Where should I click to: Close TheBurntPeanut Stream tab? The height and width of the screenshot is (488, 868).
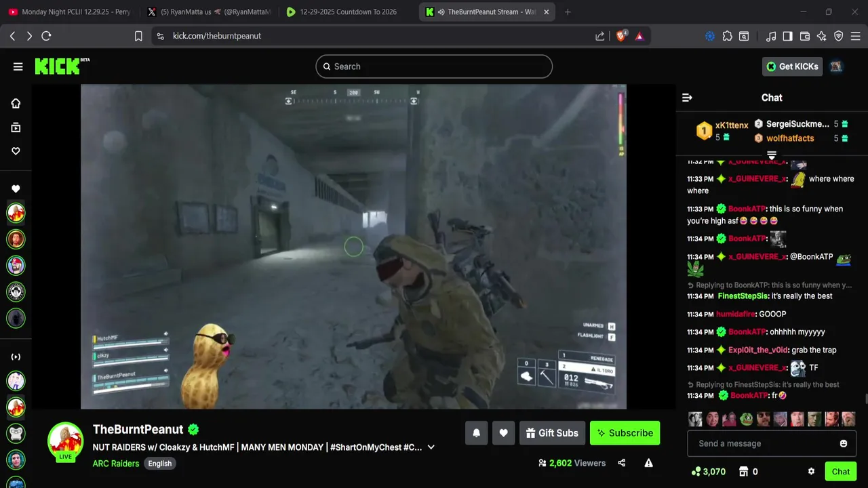tap(546, 12)
